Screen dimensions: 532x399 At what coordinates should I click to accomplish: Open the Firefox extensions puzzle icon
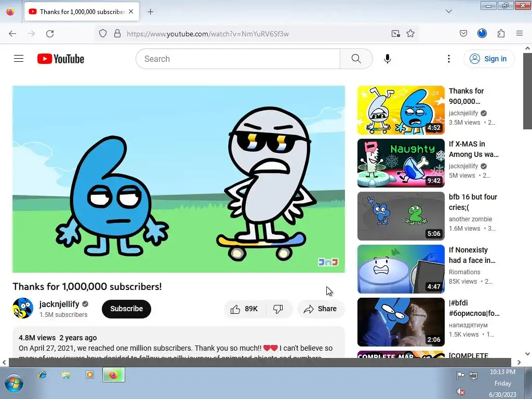coord(501,33)
